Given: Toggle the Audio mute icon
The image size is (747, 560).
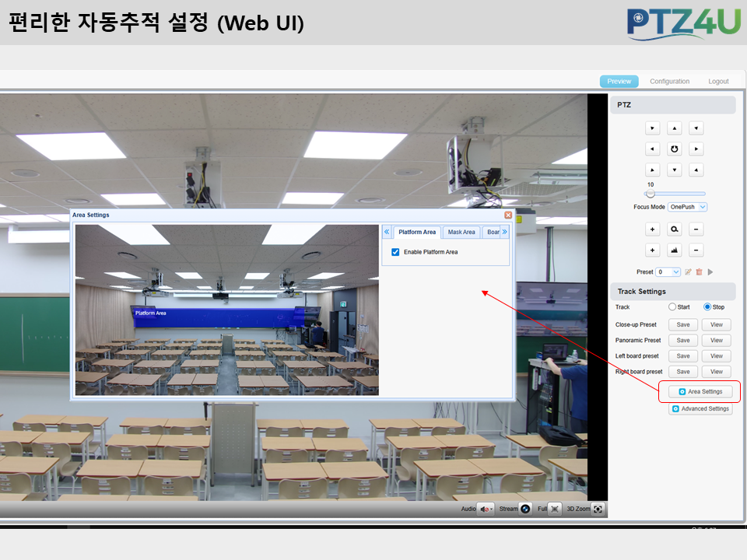Looking at the screenshot, I should click(x=486, y=509).
